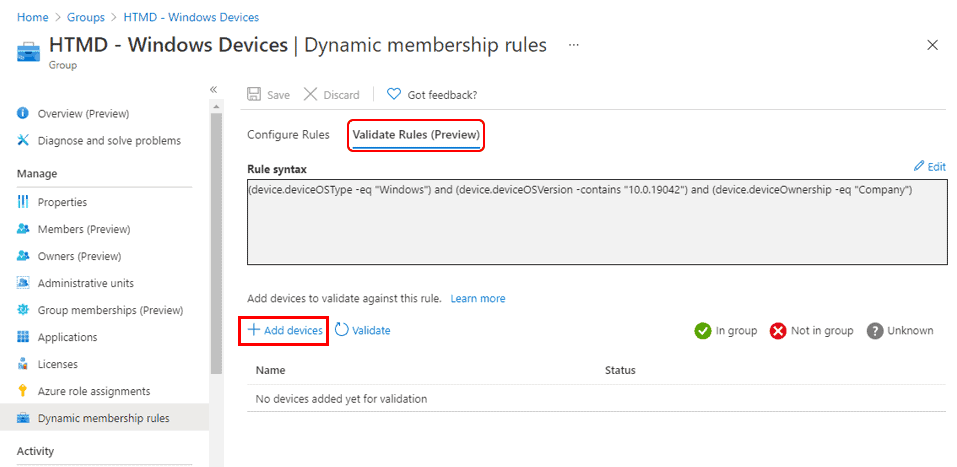Click the Validate button label
This screenshot has width=957, height=467.
(x=371, y=330)
